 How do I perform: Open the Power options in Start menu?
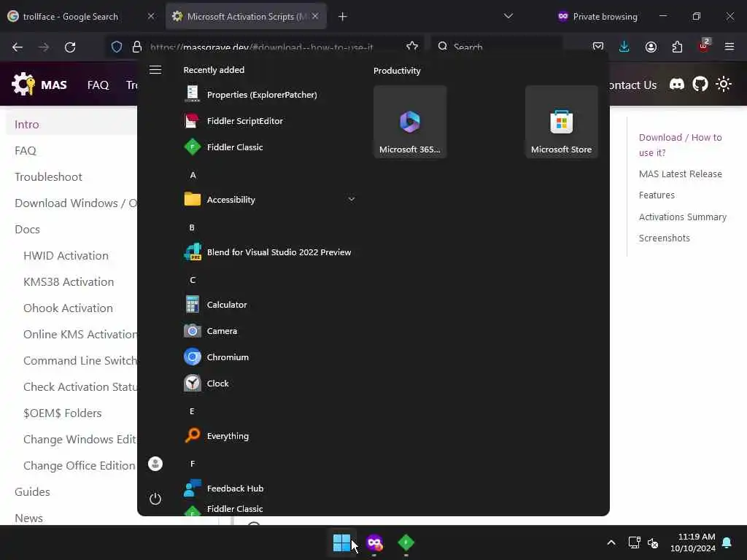(155, 499)
